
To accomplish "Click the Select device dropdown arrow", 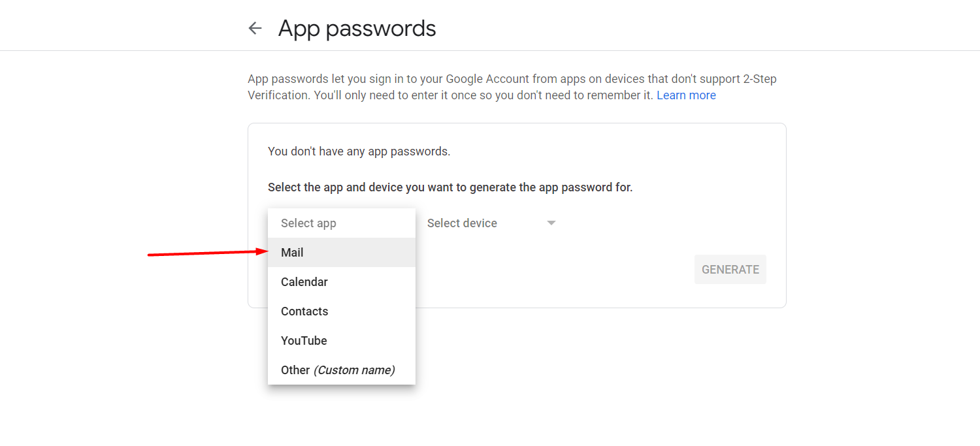I will pyautogui.click(x=551, y=223).
